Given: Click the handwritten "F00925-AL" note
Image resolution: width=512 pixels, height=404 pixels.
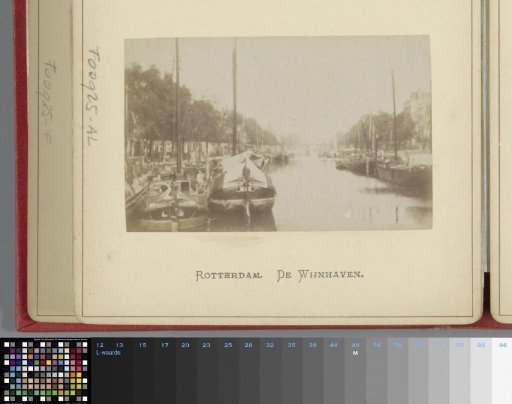Looking at the screenshot, I should pos(91,96).
